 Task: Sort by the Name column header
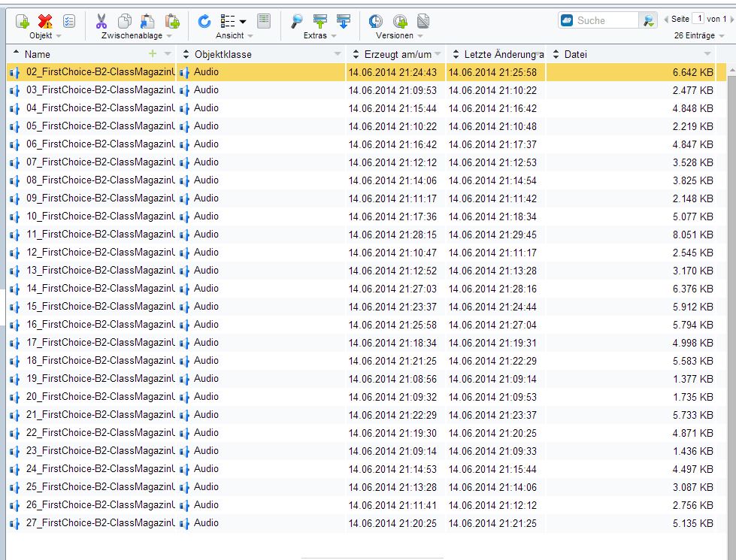tap(38, 54)
